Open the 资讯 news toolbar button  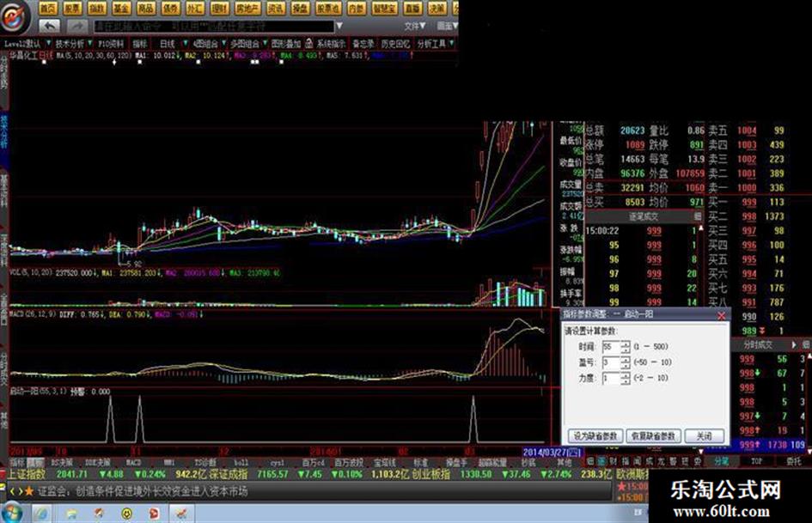(276, 8)
